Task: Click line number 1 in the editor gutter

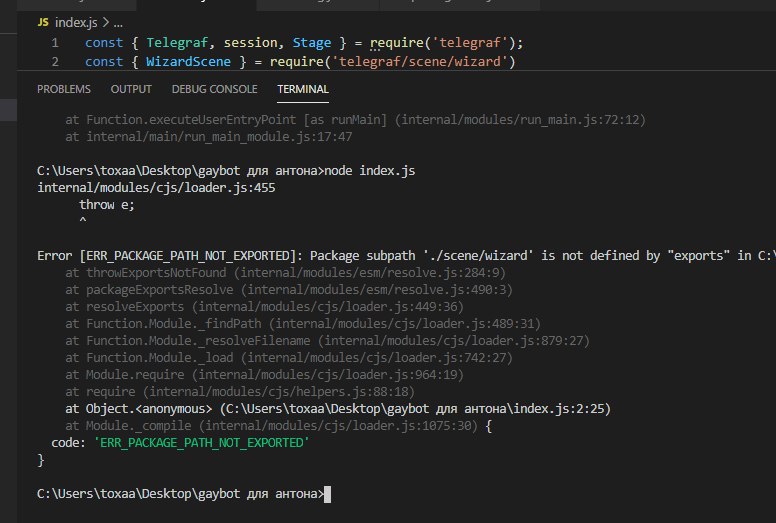Action: coord(55,43)
